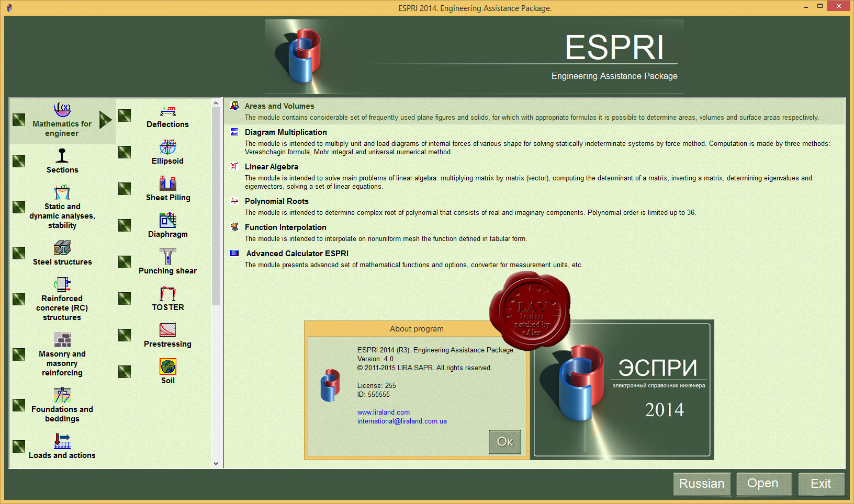Open the Punching shear icon
This screenshot has width=854, height=504.
pos(167,257)
